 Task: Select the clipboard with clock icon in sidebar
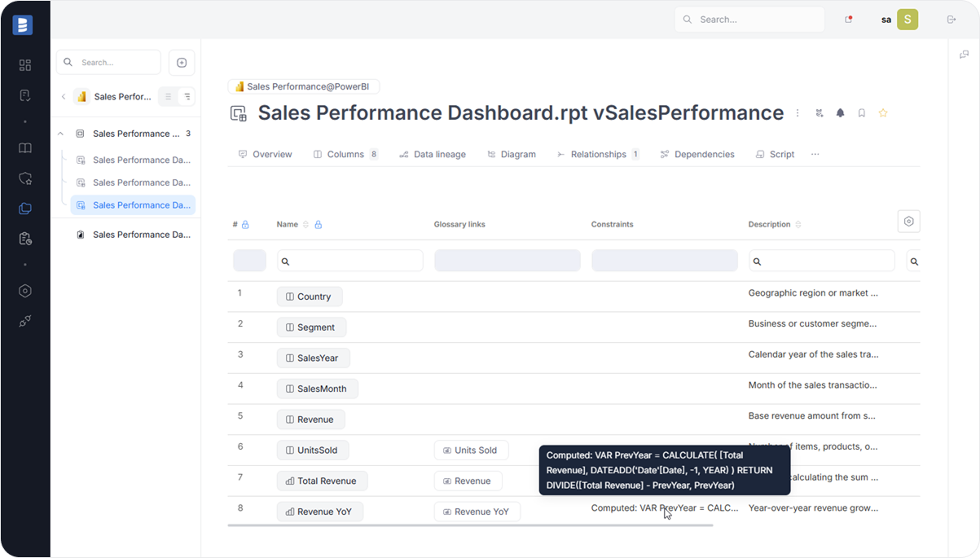click(24, 238)
